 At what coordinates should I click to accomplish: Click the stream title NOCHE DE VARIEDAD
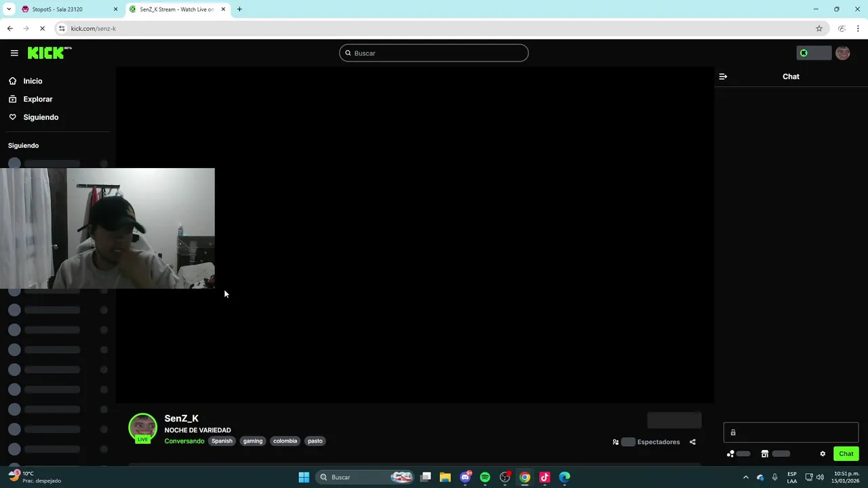point(197,430)
